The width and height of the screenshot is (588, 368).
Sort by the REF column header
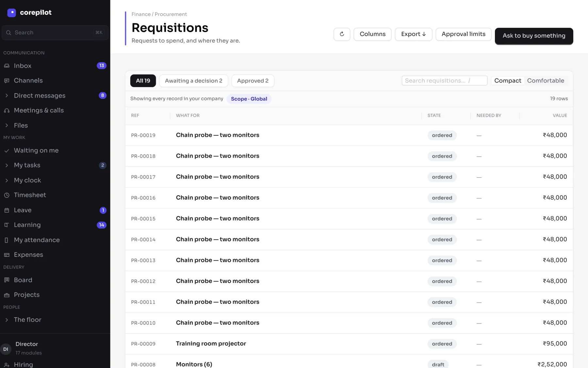click(x=135, y=115)
